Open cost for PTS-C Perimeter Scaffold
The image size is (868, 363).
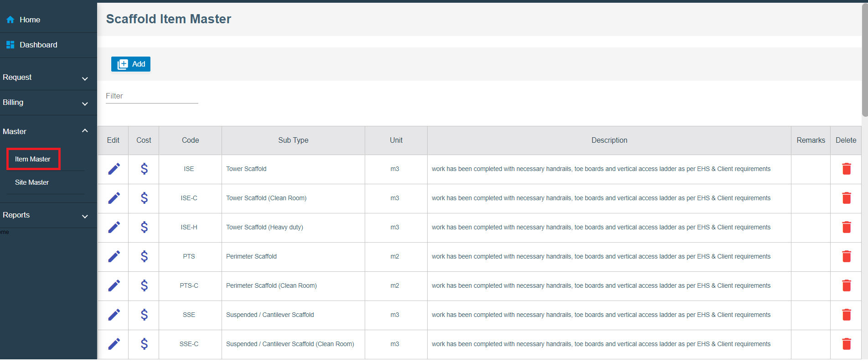click(144, 285)
